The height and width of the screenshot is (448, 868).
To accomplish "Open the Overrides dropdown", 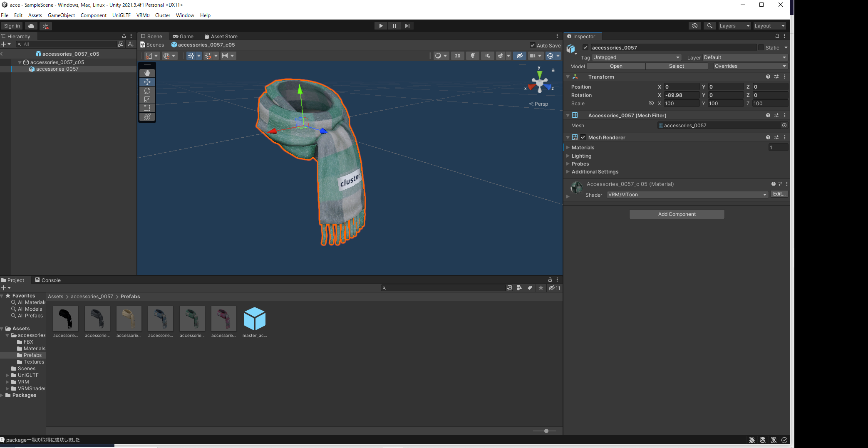I will (750, 66).
